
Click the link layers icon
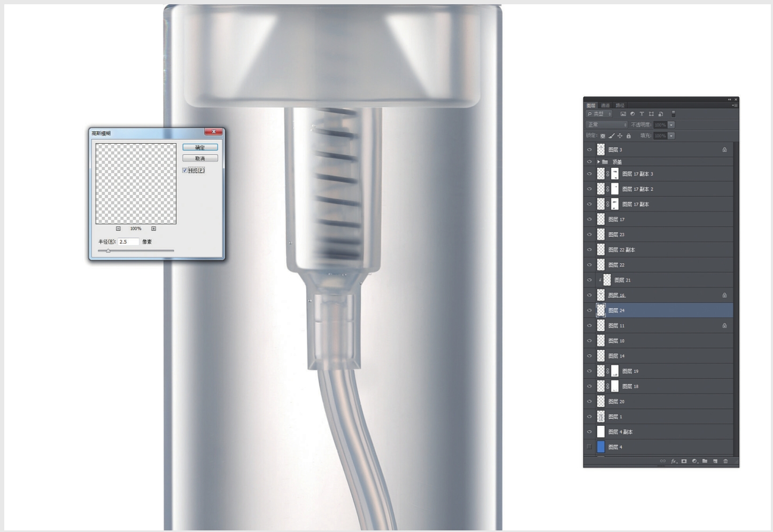pos(663,461)
